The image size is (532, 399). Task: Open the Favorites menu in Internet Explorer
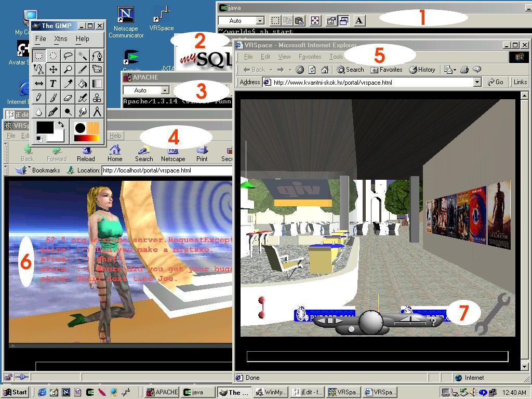click(310, 57)
